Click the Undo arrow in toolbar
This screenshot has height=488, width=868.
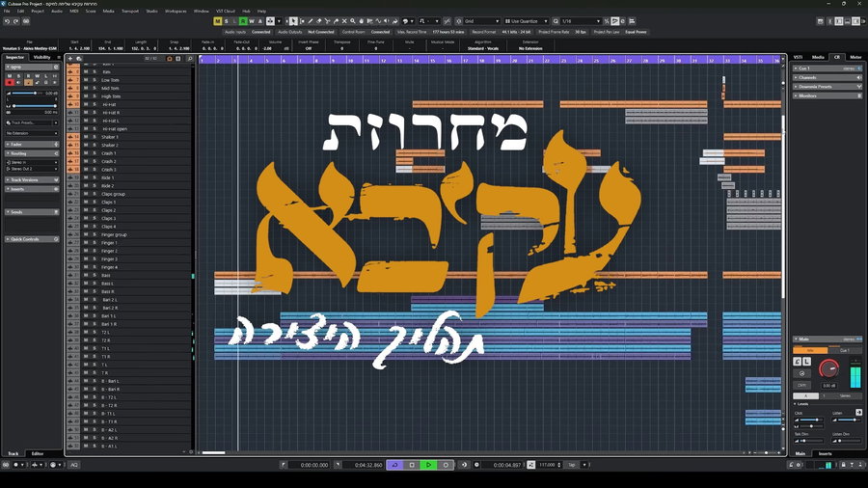(7, 20)
